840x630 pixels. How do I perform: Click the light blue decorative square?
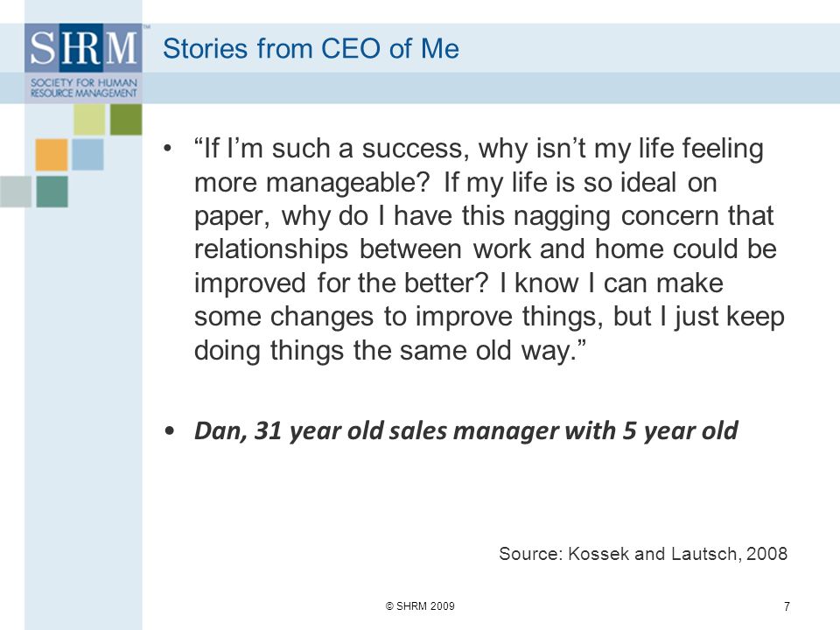coord(87,154)
